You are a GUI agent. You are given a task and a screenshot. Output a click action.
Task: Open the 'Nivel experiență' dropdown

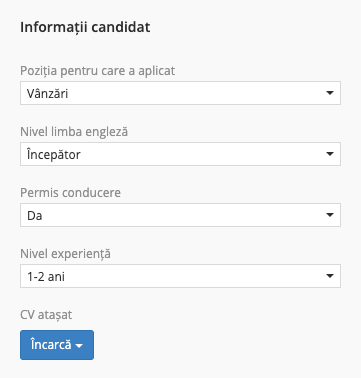(180, 276)
